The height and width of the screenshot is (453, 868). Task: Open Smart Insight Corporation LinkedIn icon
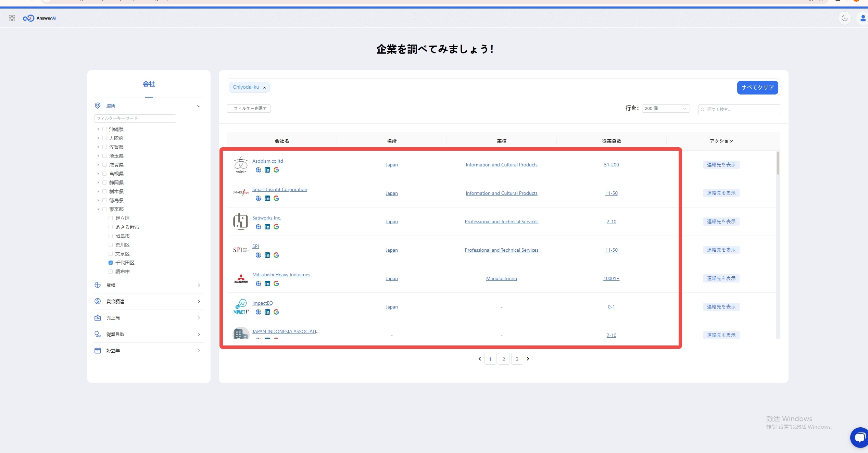[x=267, y=198]
